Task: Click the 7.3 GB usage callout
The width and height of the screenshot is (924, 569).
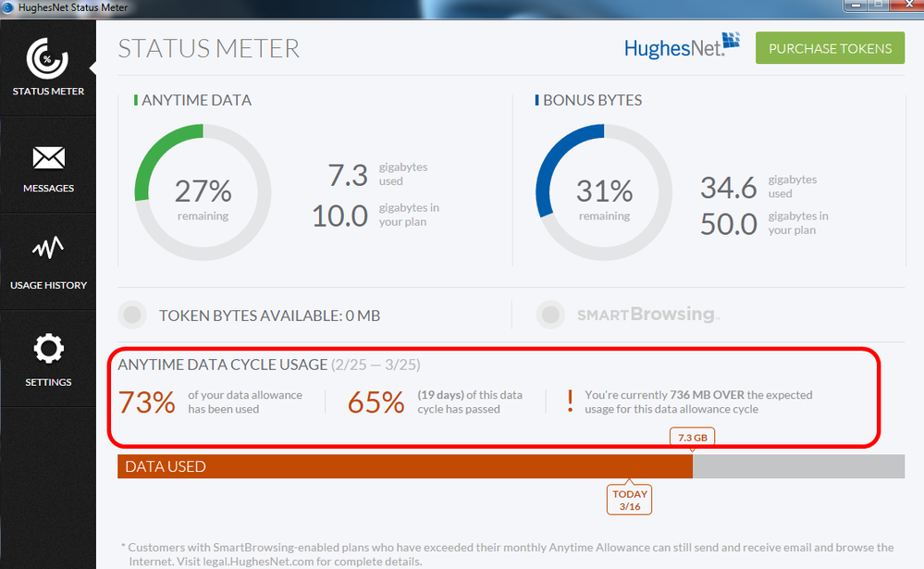Action: [692, 437]
